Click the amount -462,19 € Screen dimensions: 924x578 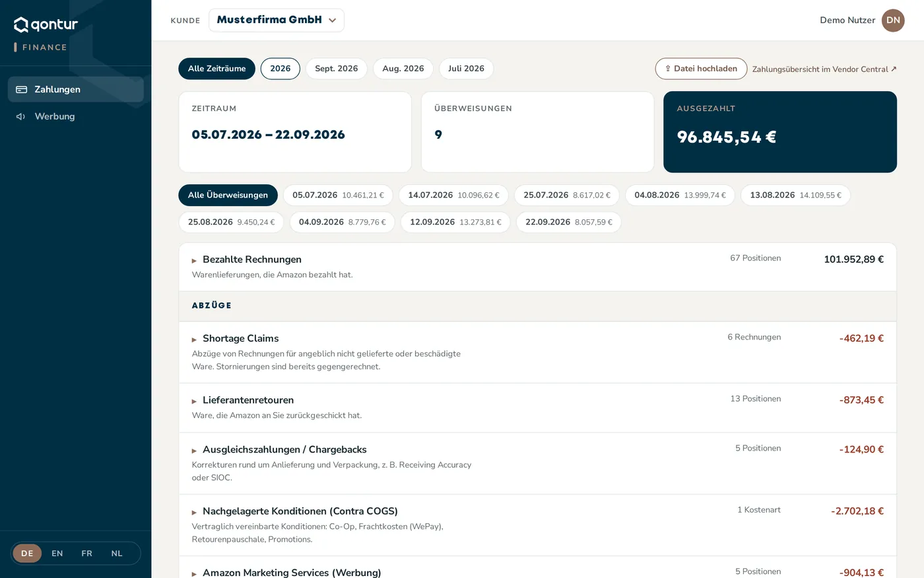pos(861,338)
